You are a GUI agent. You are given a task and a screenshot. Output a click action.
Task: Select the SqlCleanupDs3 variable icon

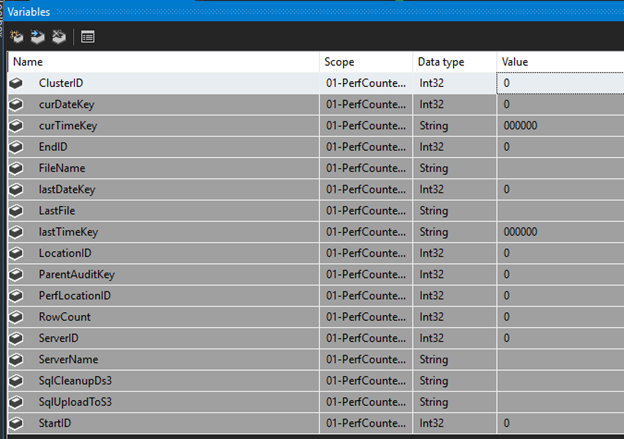point(16,381)
